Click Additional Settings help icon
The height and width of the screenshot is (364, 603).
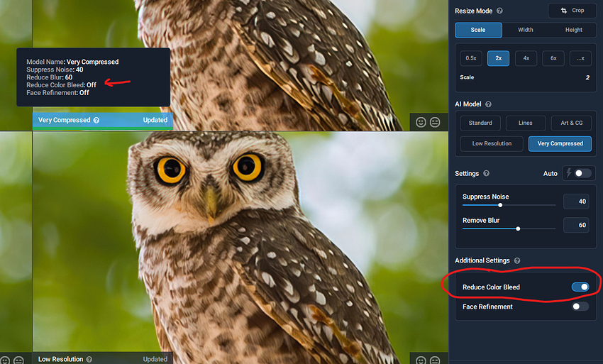click(517, 261)
